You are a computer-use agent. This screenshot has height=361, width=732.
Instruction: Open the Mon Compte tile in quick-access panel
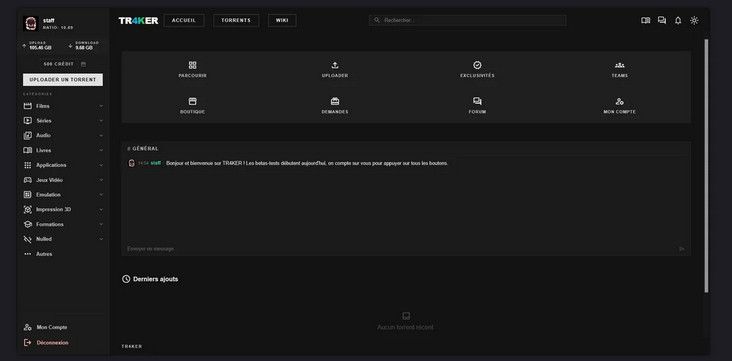(x=619, y=105)
